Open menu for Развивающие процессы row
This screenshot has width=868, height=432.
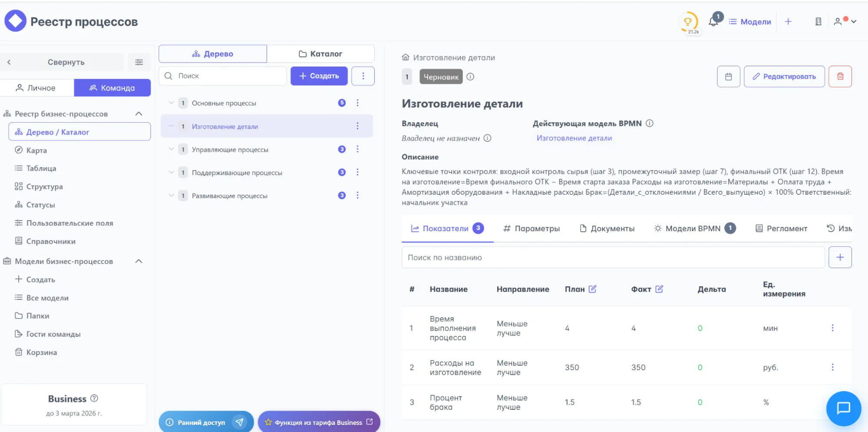point(357,195)
